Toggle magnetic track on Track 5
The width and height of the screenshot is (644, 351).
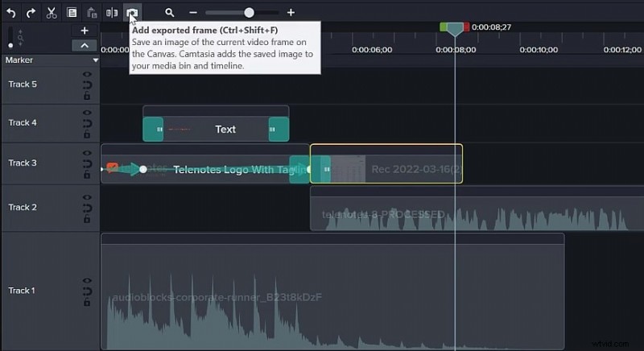(87, 85)
